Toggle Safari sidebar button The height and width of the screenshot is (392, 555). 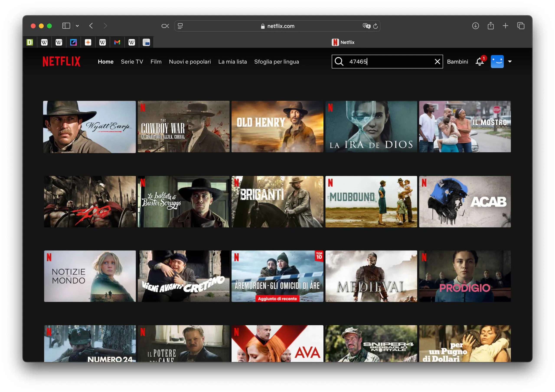click(x=66, y=26)
